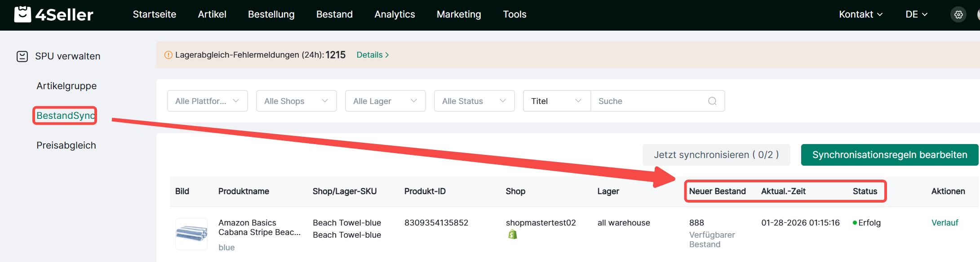This screenshot has width=980, height=262.
Task: Open the Alle Plattformen dropdown
Action: 207,101
